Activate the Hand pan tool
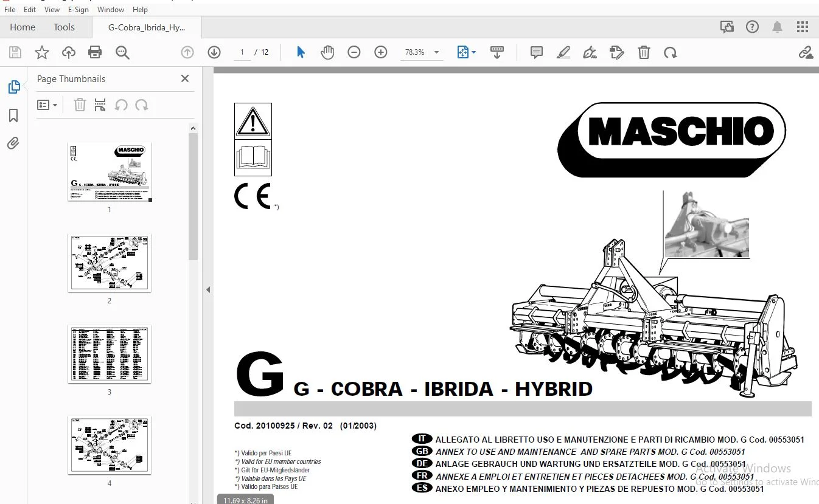The image size is (819, 504). pyautogui.click(x=327, y=52)
